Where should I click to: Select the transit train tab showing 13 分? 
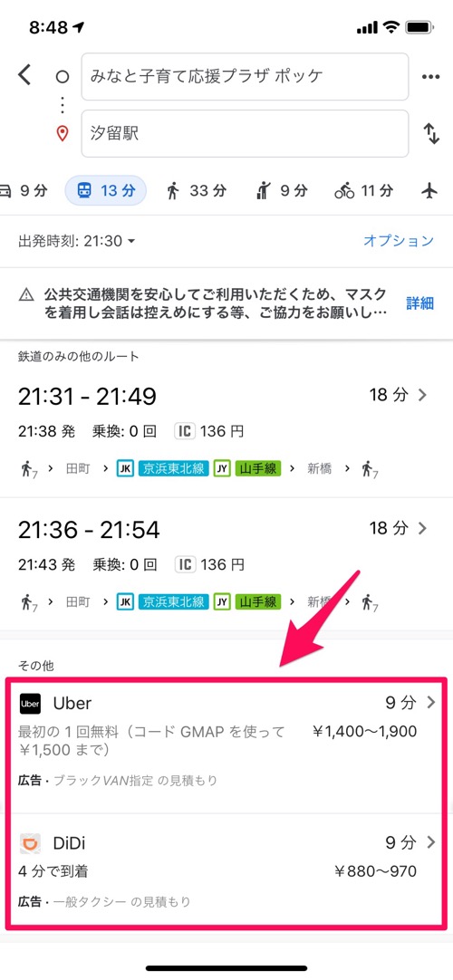click(106, 190)
